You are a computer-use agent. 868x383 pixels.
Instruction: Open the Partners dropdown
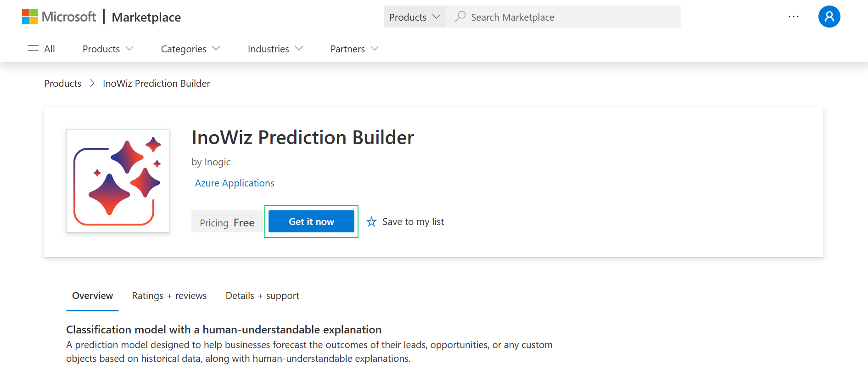[354, 49]
